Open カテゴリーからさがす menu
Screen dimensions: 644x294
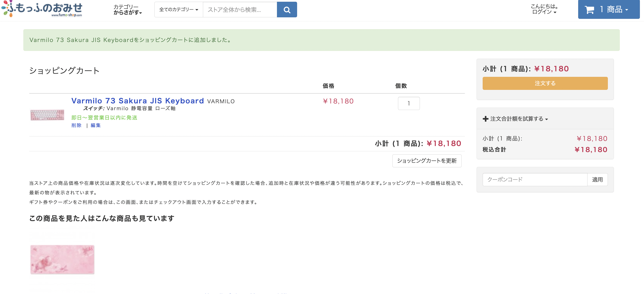click(128, 10)
